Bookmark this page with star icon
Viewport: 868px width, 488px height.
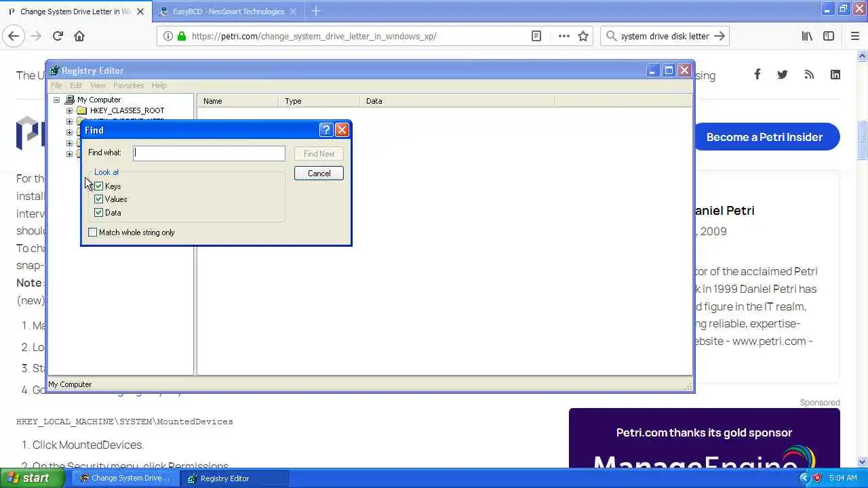click(583, 36)
